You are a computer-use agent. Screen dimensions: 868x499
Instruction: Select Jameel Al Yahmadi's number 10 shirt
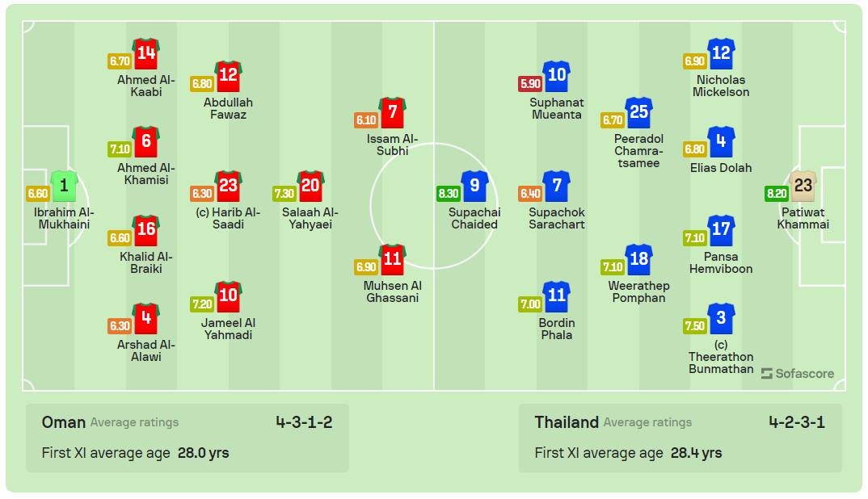[229, 296]
